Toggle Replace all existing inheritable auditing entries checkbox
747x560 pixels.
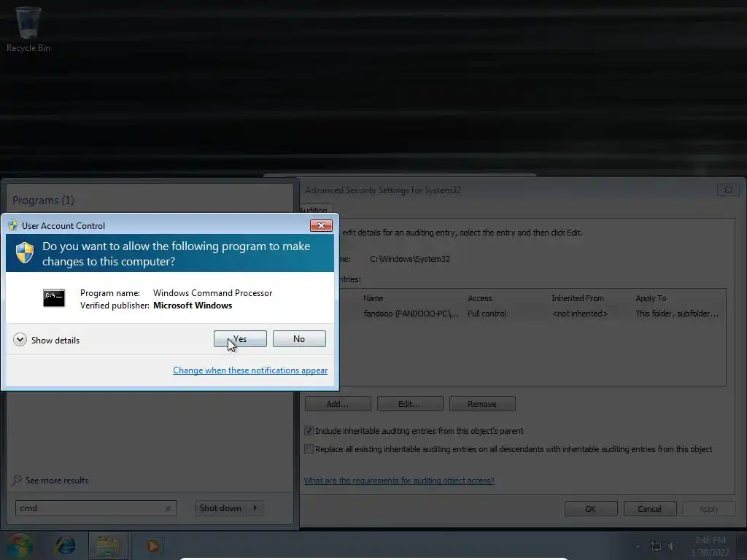309,449
